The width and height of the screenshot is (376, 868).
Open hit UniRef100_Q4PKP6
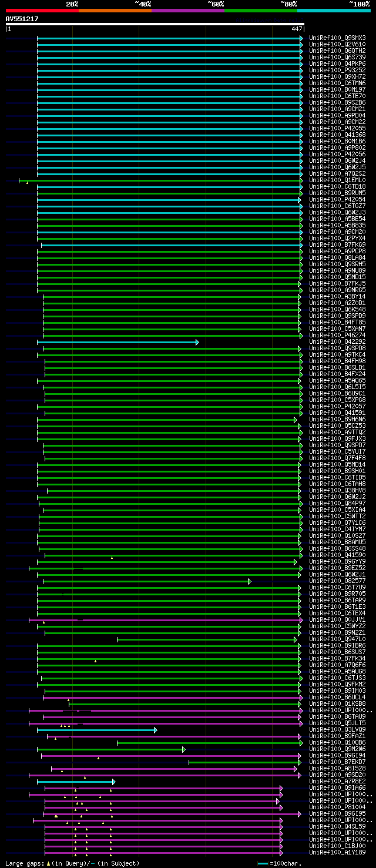[x=337, y=63]
